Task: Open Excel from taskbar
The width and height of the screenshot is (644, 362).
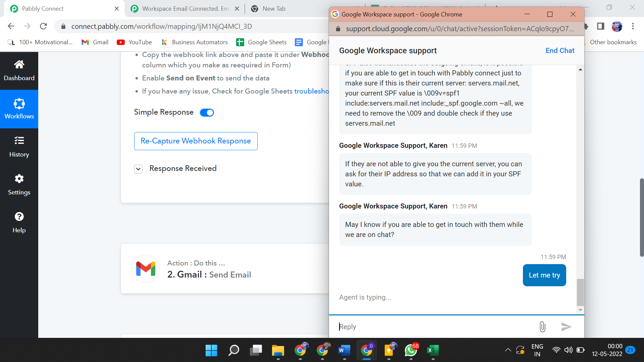Action: (x=433, y=350)
